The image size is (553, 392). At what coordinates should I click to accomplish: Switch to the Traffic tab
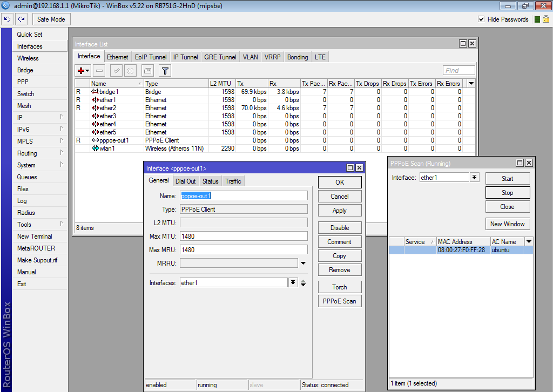[x=233, y=181]
